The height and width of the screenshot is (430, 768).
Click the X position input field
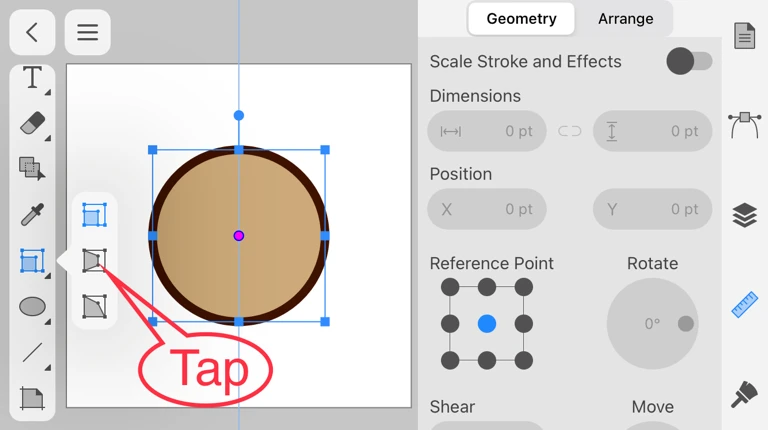487,209
